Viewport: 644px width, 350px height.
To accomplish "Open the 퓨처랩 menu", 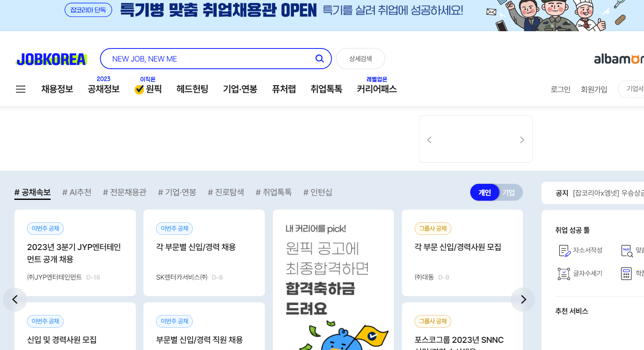I will (x=284, y=89).
